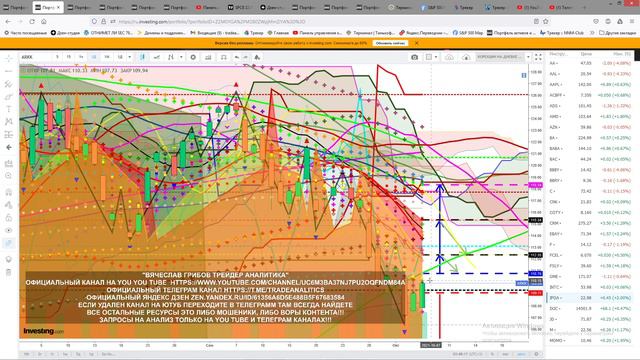Click the alert toolbar button
This screenshot has width=640, height=360.
coord(224,57)
